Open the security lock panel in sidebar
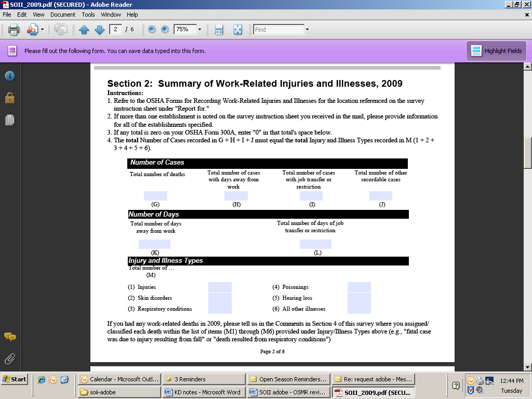532x399 pixels. pyautogui.click(x=9, y=98)
